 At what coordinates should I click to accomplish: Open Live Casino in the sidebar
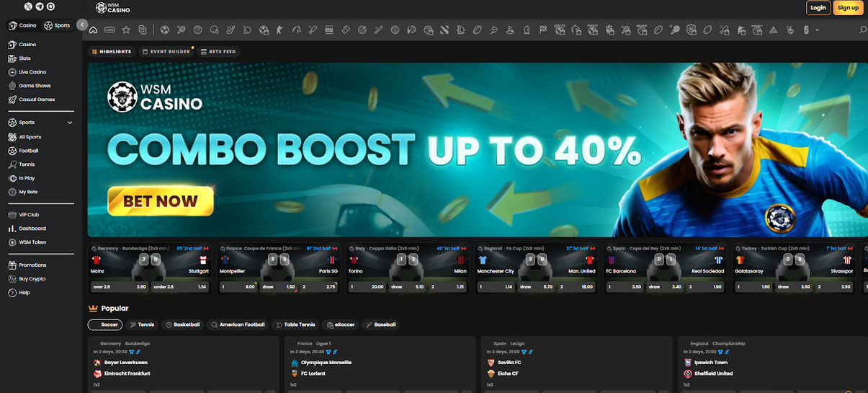(x=27, y=72)
